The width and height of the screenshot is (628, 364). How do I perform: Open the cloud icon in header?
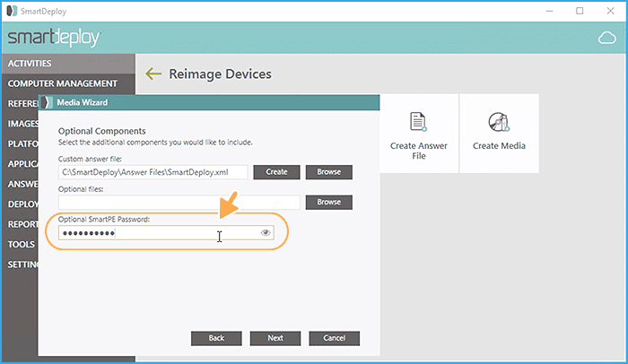pyautogui.click(x=606, y=38)
